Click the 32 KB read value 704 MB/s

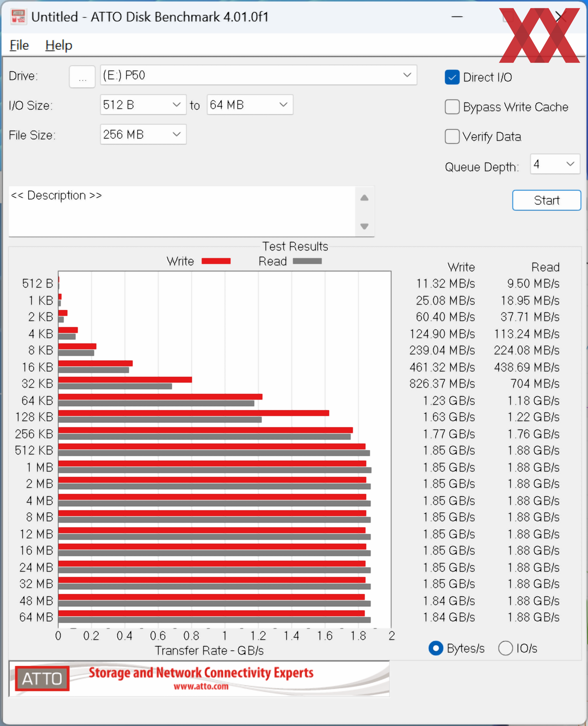tap(535, 384)
